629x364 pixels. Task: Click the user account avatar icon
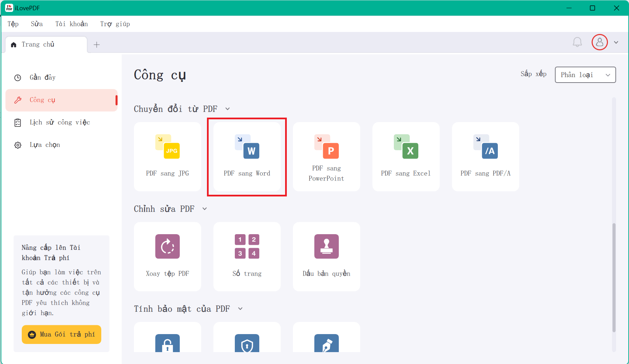pyautogui.click(x=600, y=42)
